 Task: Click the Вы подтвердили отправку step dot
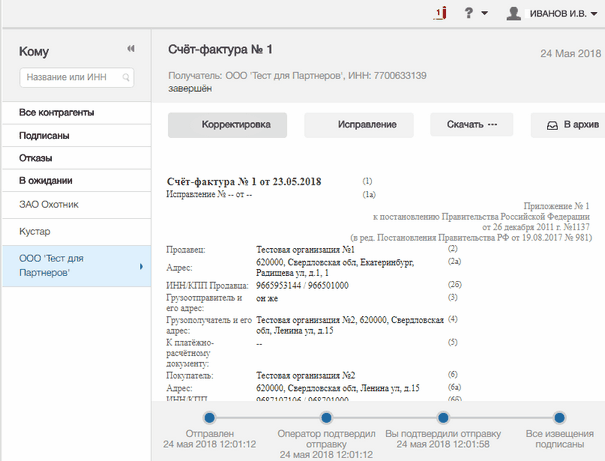click(443, 417)
